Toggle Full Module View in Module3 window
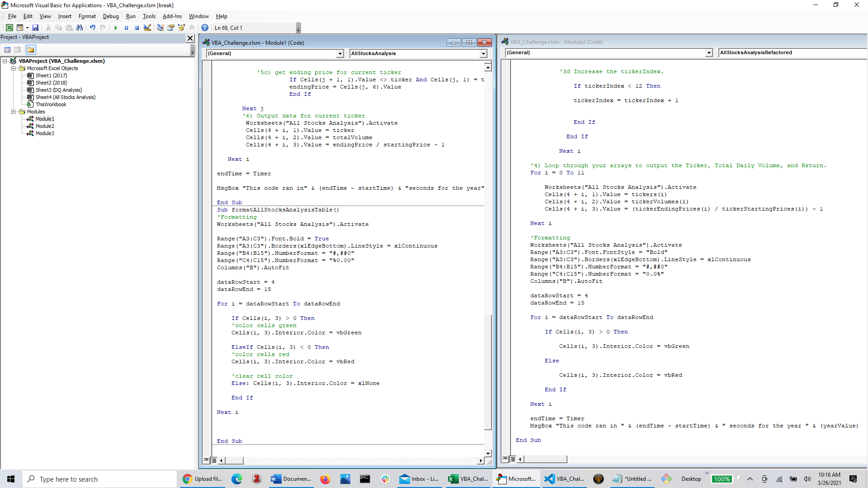Viewport: 868px width, 488px height. pos(513,459)
